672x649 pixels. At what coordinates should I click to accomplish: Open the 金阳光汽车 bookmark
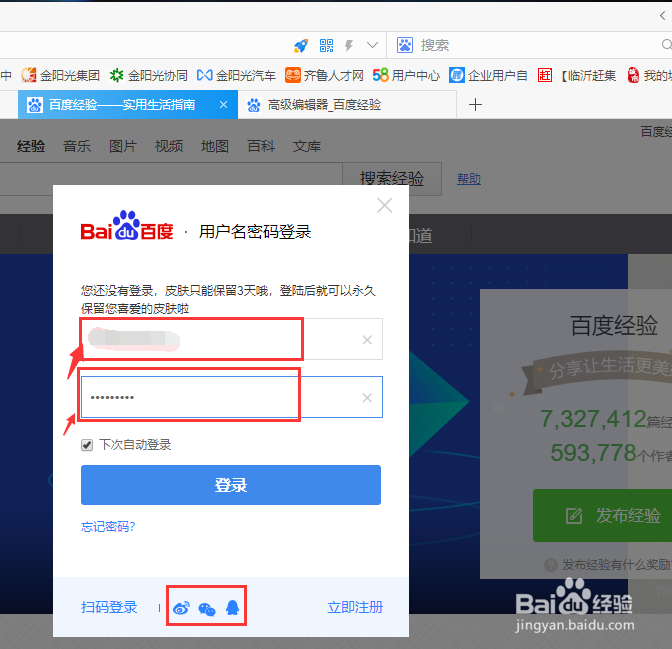point(236,75)
